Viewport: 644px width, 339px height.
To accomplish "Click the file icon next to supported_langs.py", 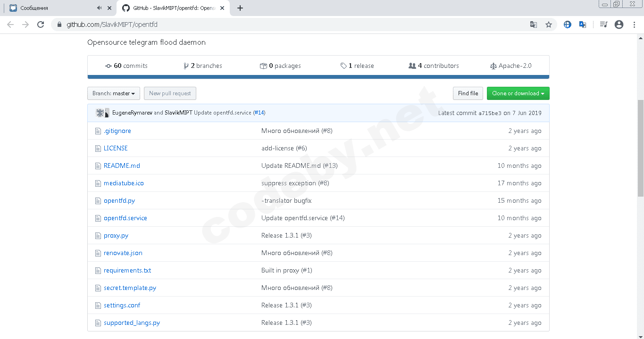I will [x=98, y=323].
